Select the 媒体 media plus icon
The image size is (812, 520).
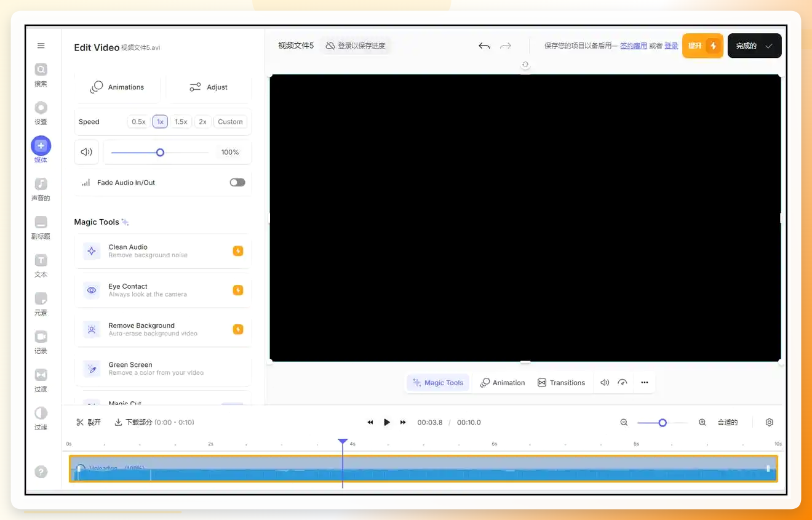pyautogui.click(x=41, y=146)
